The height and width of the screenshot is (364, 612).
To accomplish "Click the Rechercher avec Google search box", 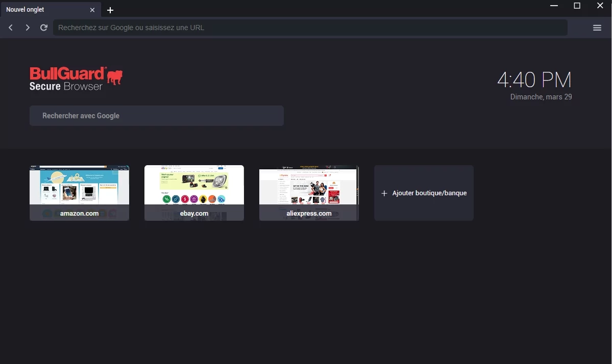I will tap(157, 116).
